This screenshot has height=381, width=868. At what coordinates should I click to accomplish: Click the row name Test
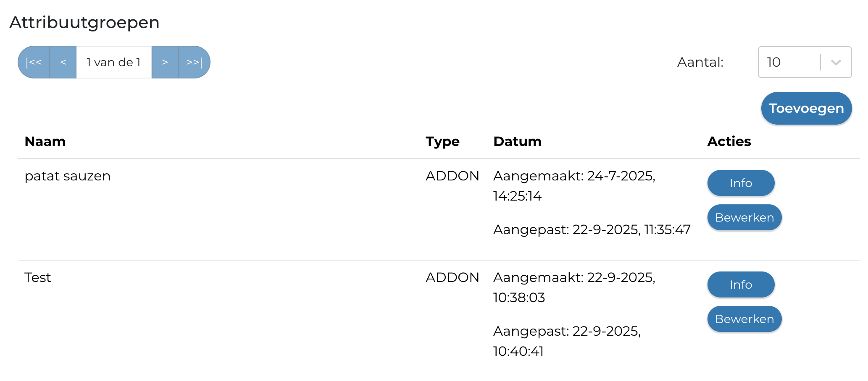click(x=38, y=277)
